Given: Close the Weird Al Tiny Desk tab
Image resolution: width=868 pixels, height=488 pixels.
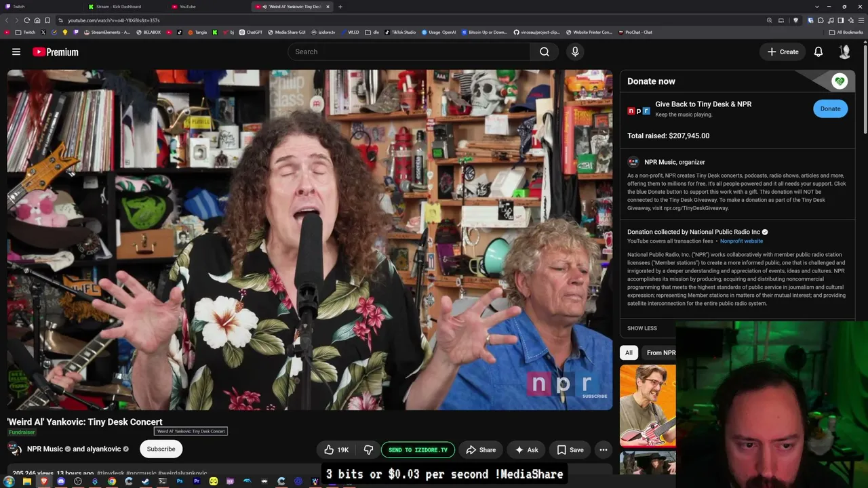Looking at the screenshot, I should pos(328,7).
